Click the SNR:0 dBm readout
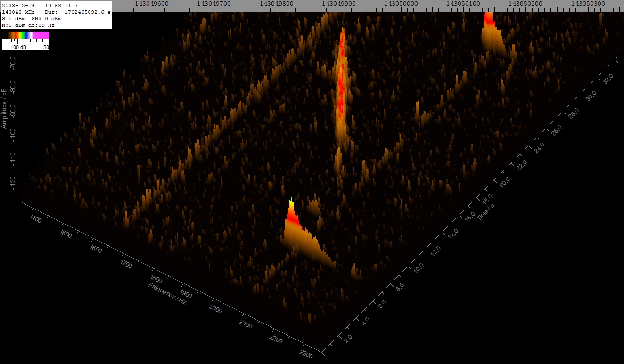 tap(47, 19)
